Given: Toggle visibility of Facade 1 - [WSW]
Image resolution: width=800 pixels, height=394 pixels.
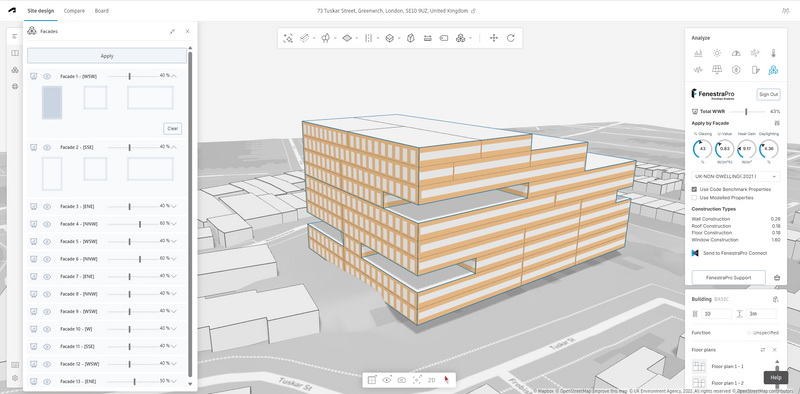Looking at the screenshot, I should click(47, 77).
